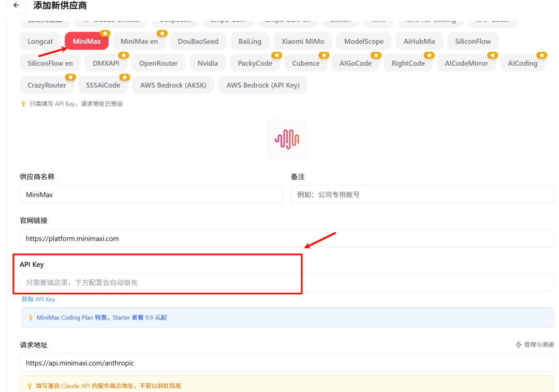Open the 获取 API Key link
This screenshot has width=559, height=392.
click(38, 299)
